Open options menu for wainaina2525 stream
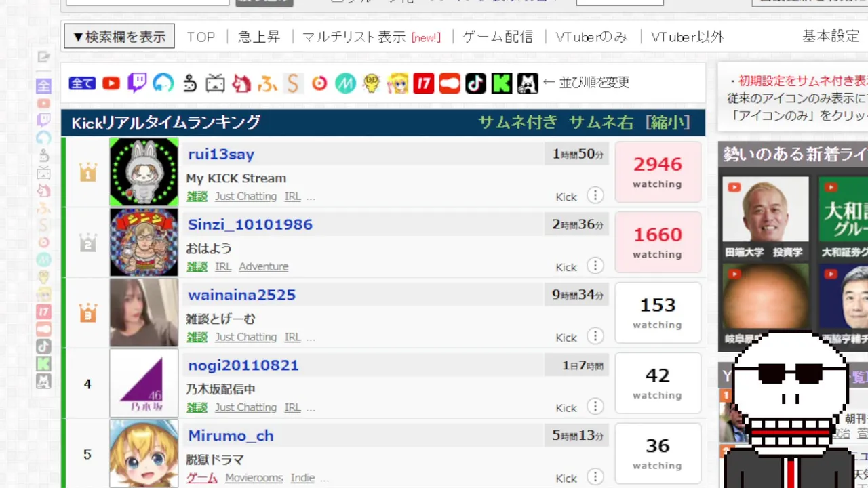The height and width of the screenshot is (488, 868). (x=595, y=337)
